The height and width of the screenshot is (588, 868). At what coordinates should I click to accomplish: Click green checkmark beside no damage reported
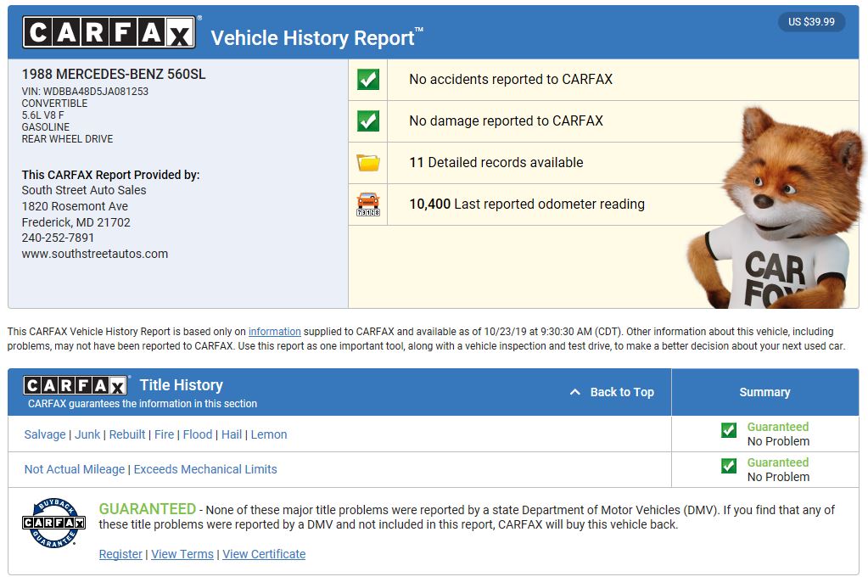tap(368, 121)
